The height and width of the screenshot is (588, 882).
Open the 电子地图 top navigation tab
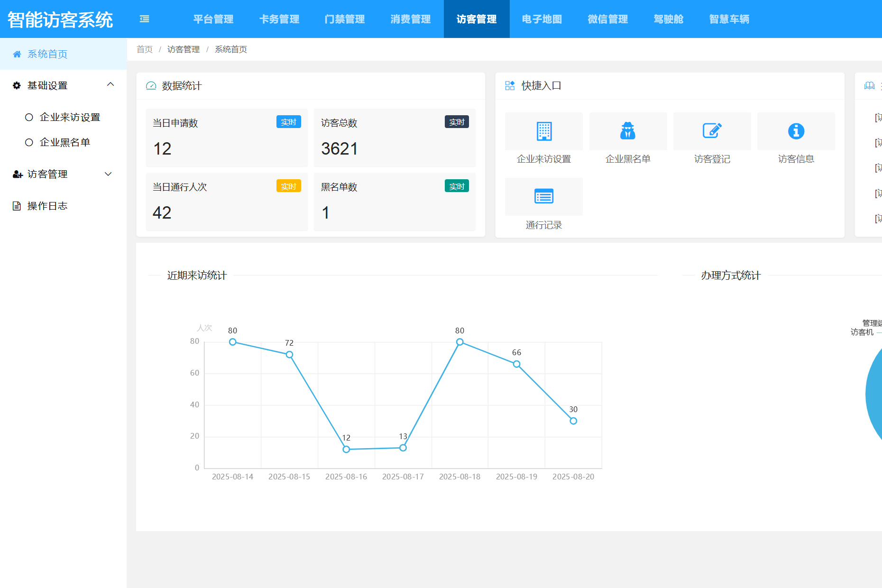click(x=542, y=19)
